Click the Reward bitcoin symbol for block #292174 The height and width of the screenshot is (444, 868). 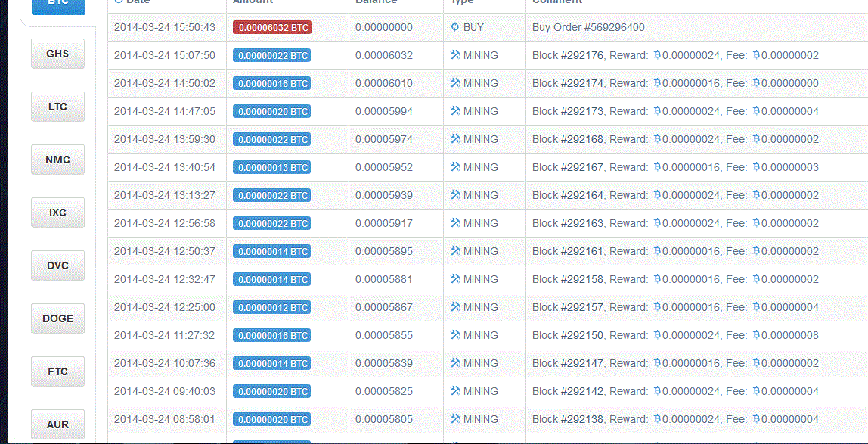(657, 83)
